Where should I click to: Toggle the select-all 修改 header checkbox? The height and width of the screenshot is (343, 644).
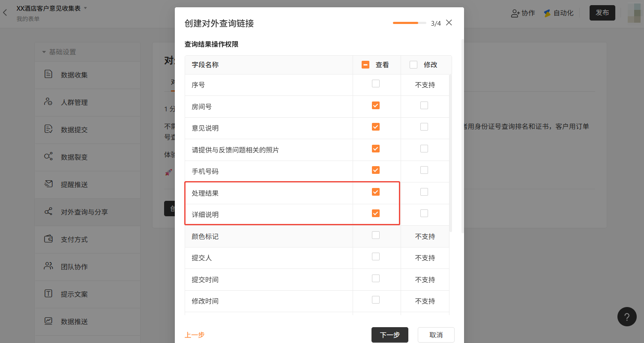pyautogui.click(x=413, y=65)
